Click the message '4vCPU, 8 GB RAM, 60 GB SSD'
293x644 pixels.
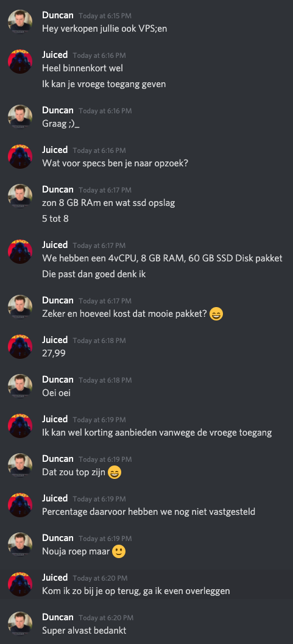pyautogui.click(x=163, y=259)
